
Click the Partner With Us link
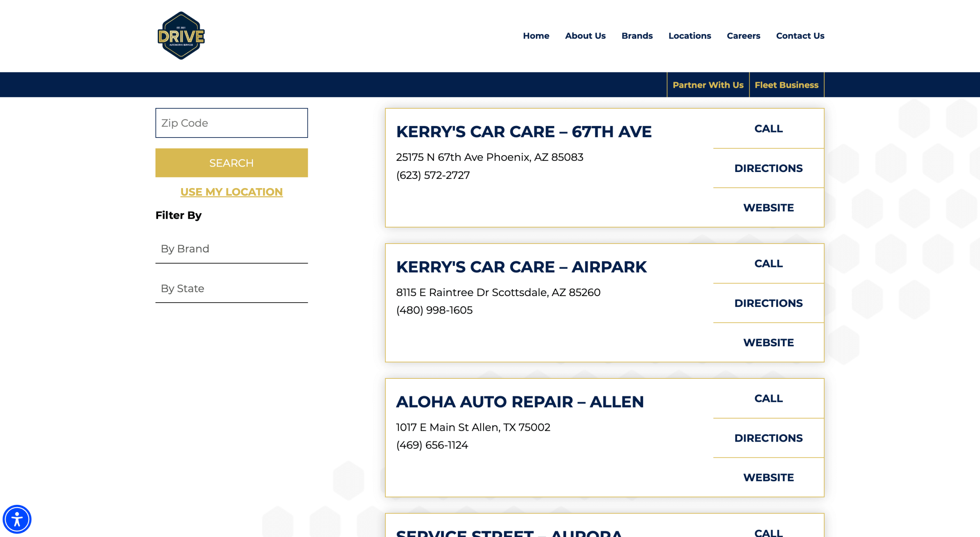(x=708, y=85)
